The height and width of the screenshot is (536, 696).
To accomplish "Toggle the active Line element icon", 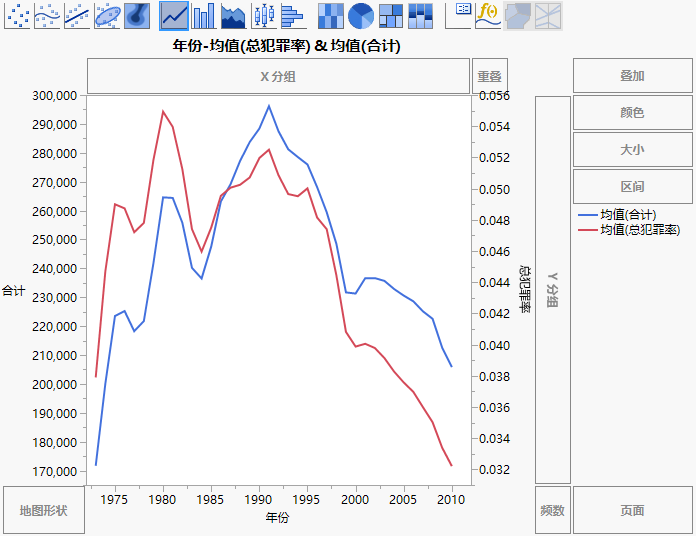I will click(174, 15).
